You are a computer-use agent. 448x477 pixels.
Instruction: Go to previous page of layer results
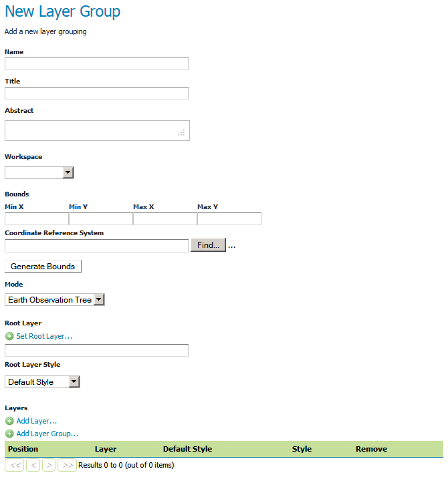33,465
